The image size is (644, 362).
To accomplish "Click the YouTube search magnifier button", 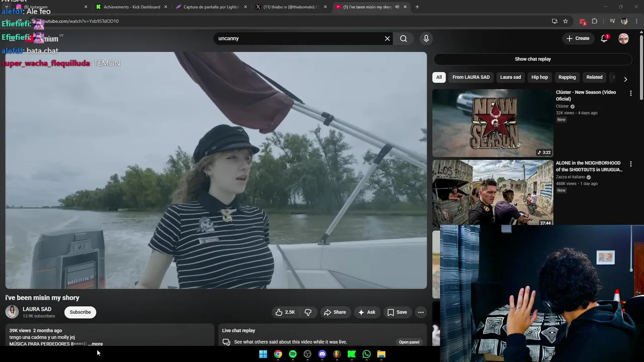I will click(x=404, y=38).
